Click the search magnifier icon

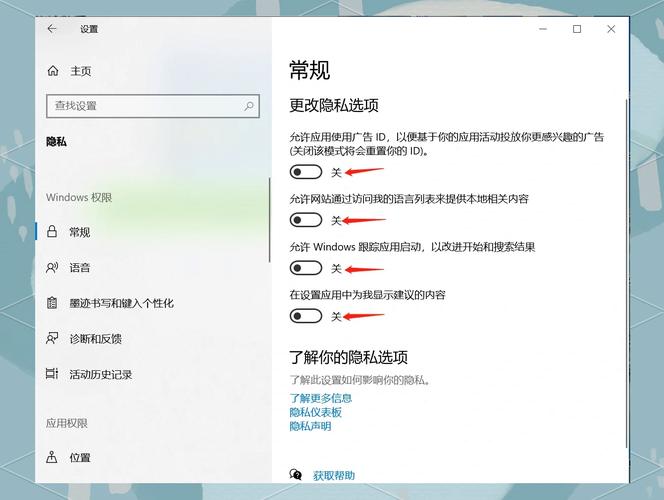[x=249, y=106]
